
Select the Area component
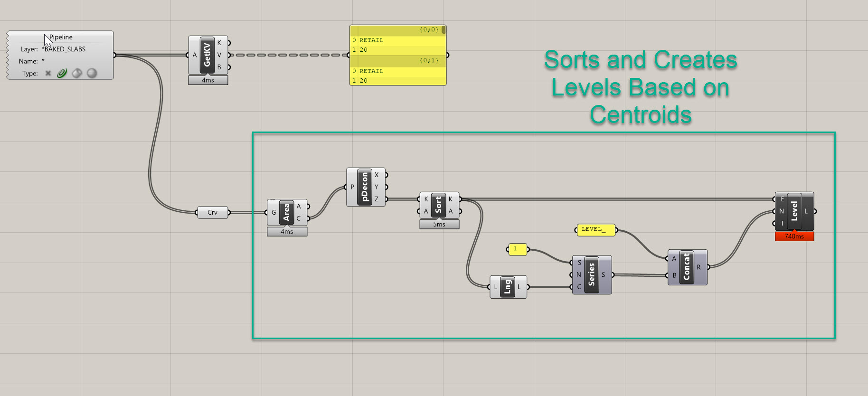286,212
